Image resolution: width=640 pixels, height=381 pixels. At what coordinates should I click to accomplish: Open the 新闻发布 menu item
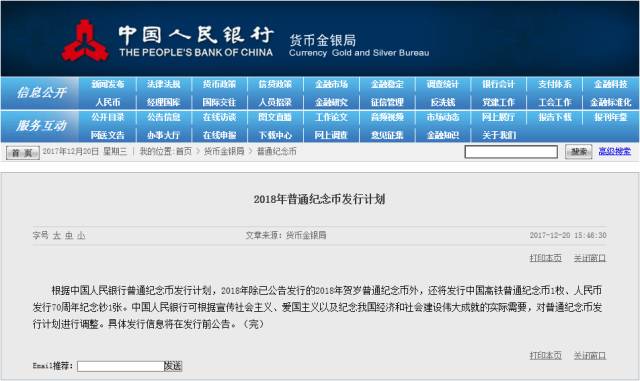(x=108, y=84)
